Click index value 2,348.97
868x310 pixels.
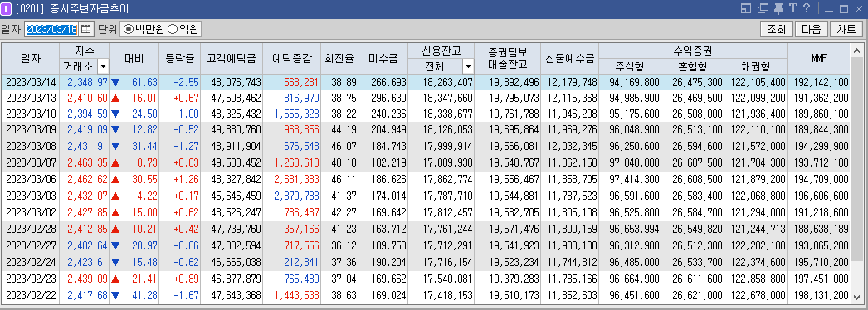[87, 83]
